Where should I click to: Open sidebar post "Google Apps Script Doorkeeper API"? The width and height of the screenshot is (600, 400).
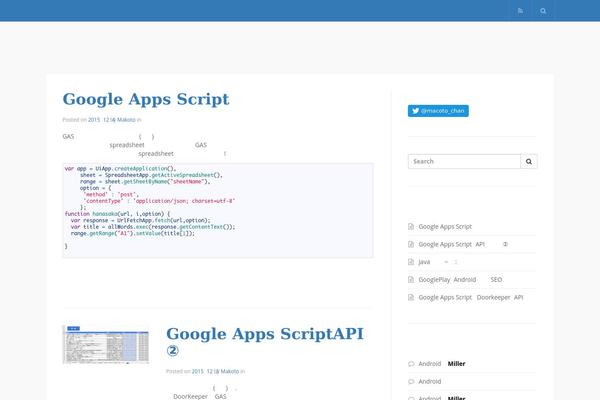pos(471,297)
